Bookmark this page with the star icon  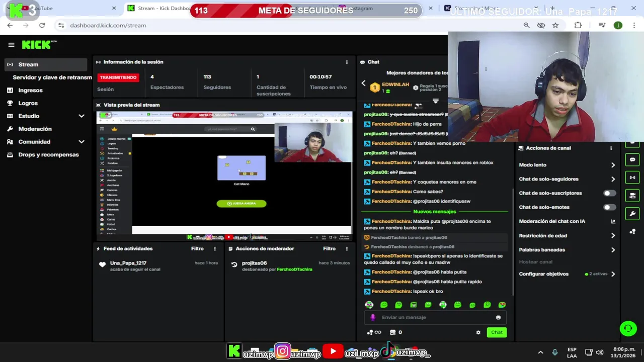pyautogui.click(x=555, y=25)
